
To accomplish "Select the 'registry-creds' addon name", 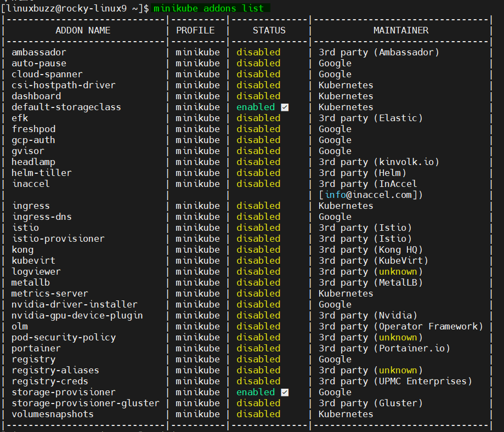I will 50,381.
